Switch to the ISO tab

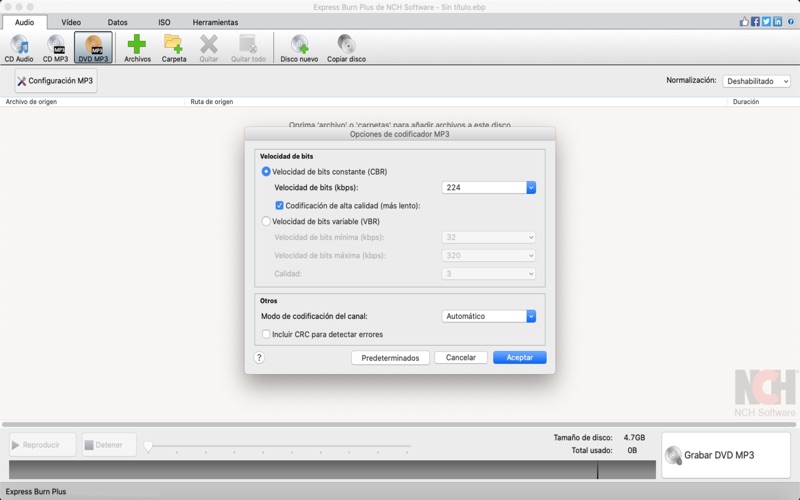coord(164,22)
